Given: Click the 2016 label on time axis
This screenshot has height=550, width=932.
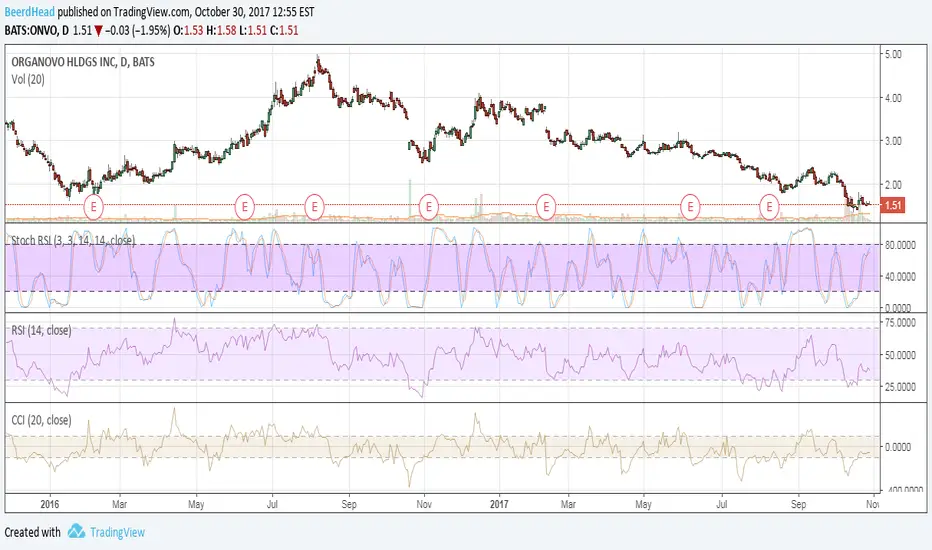Looking at the screenshot, I should [x=50, y=504].
